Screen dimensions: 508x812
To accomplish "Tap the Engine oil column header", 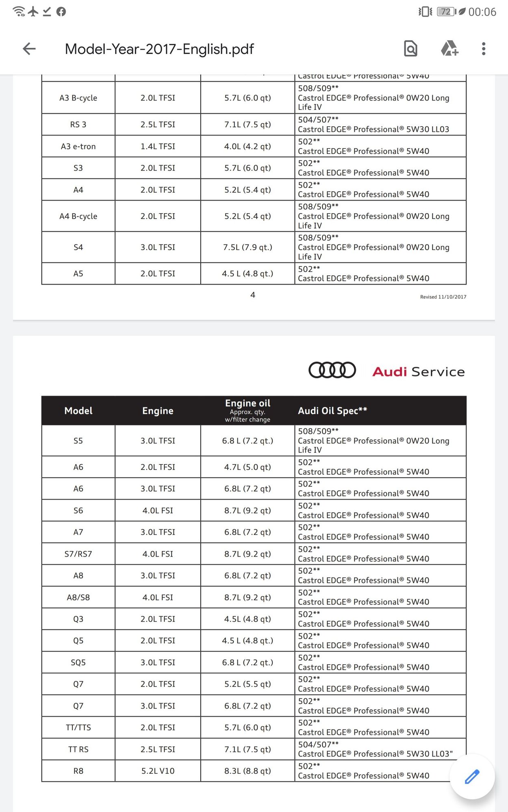I will pyautogui.click(x=248, y=410).
